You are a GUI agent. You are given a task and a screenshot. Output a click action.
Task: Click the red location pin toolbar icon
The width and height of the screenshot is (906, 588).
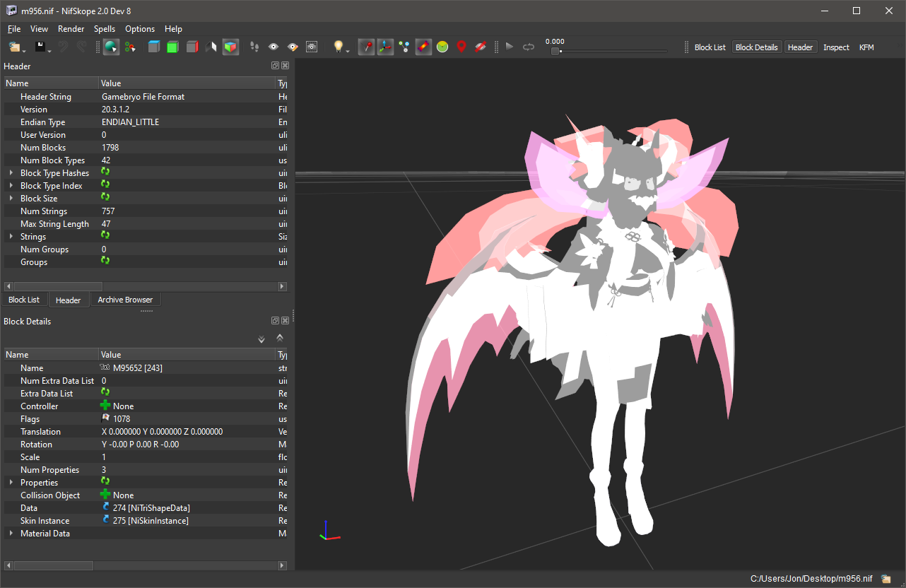tap(461, 47)
